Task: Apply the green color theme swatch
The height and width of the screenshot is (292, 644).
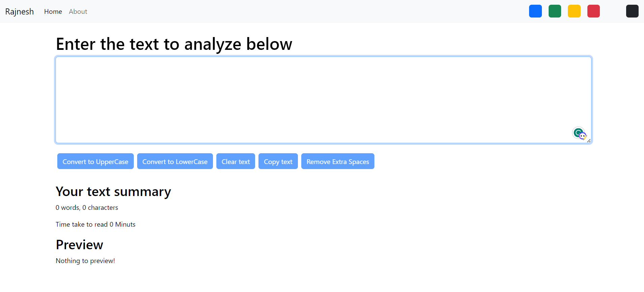Action: [x=555, y=11]
